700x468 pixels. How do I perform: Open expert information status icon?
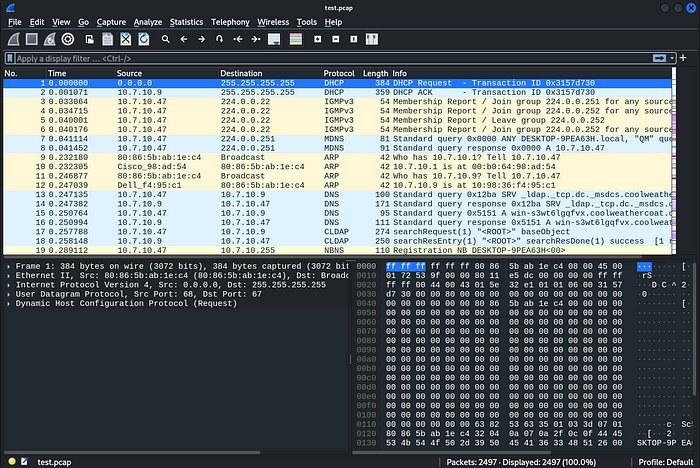click(x=12, y=461)
